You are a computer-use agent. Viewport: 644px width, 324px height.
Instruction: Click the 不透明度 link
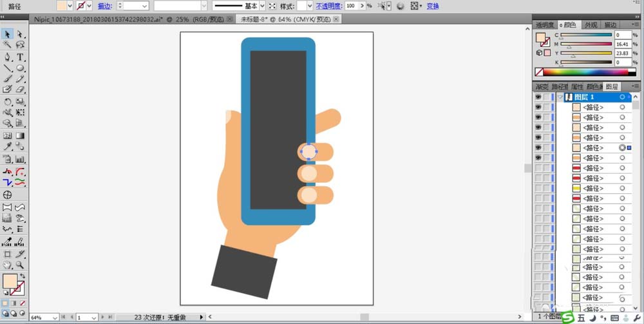point(329,6)
